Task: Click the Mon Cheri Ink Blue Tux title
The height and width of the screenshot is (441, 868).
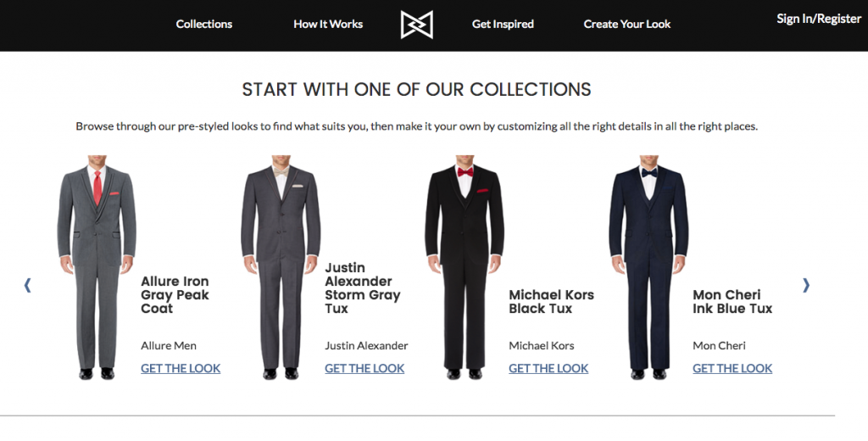Action: [732, 302]
